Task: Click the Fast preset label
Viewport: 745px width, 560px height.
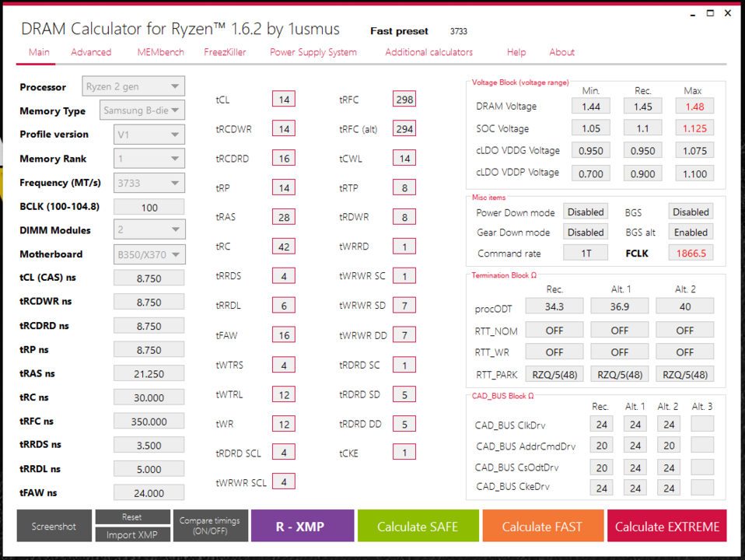Action: pyautogui.click(x=399, y=31)
